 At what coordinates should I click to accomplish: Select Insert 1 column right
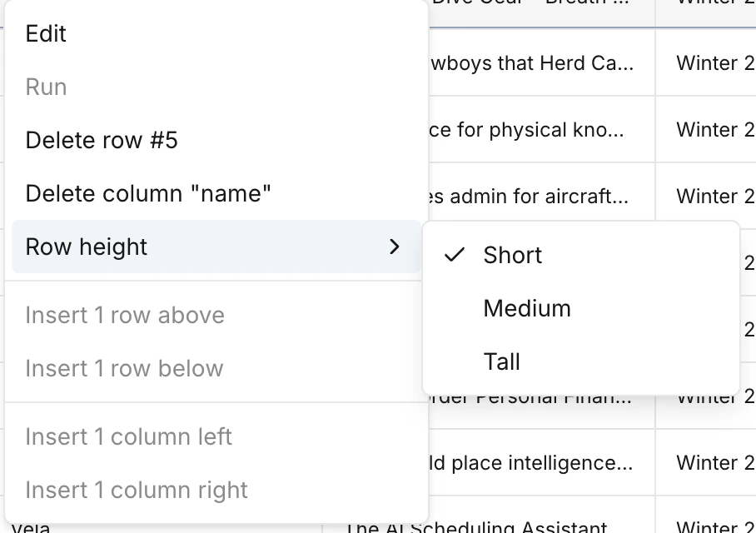click(135, 490)
